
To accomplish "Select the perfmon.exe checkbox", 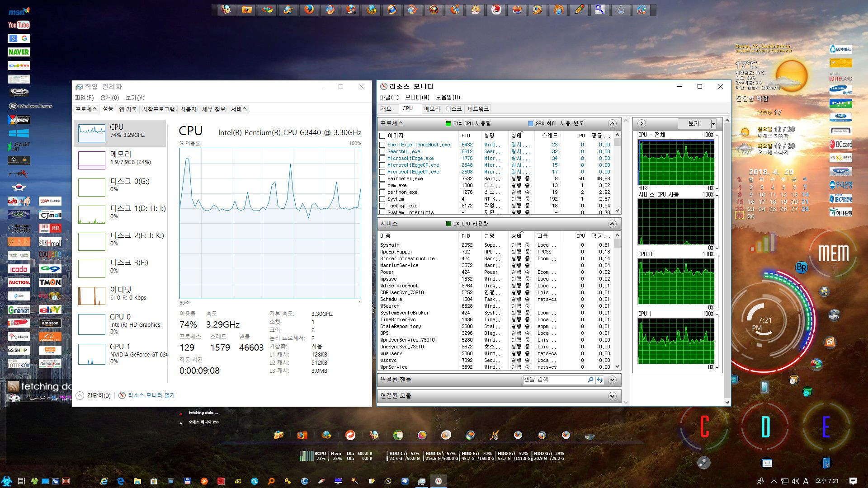I will tap(382, 192).
